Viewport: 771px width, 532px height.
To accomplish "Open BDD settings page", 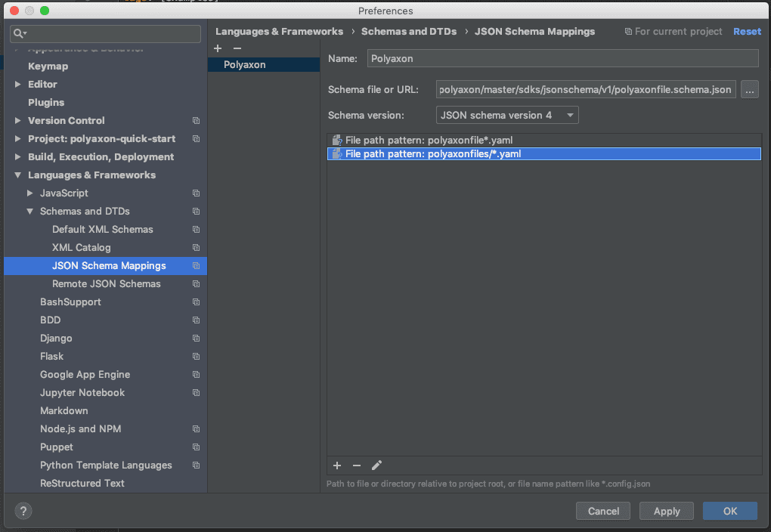I will (x=50, y=320).
